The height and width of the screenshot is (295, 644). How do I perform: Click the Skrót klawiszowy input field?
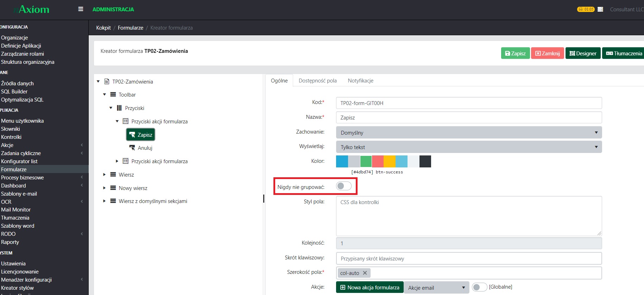coord(469,258)
